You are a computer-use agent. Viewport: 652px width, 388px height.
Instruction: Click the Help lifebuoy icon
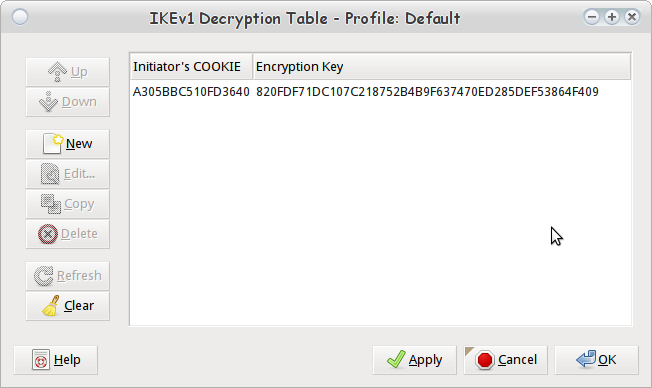pyautogui.click(x=41, y=360)
